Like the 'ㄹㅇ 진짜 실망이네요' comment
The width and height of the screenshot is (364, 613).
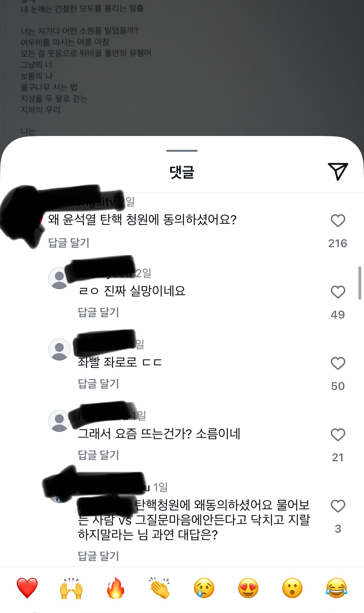coord(338,292)
